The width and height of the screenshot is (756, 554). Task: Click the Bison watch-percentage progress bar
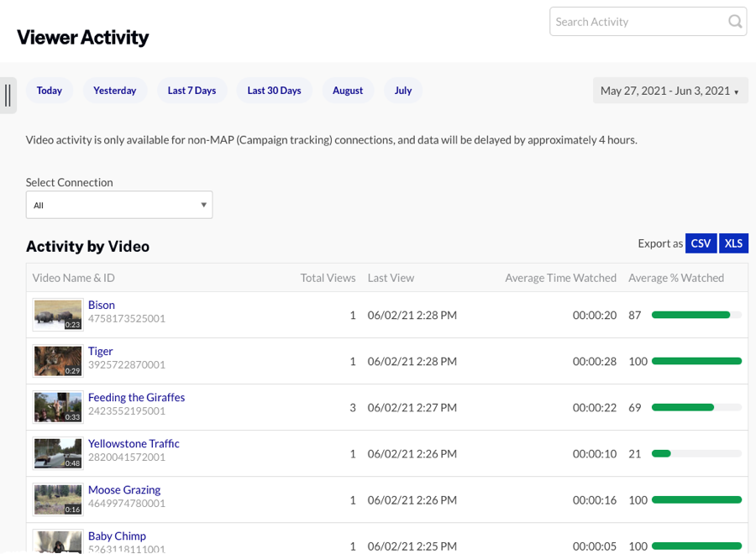click(696, 315)
